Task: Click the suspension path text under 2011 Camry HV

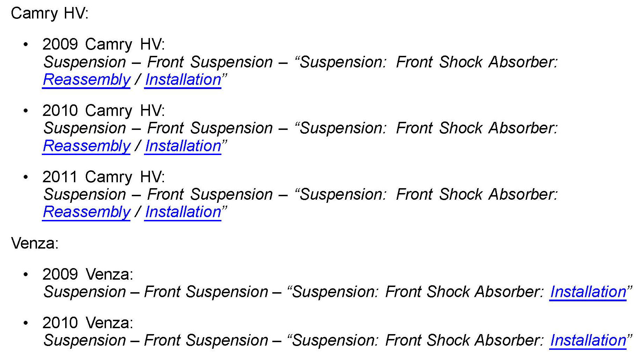Action: pyautogui.click(x=300, y=194)
